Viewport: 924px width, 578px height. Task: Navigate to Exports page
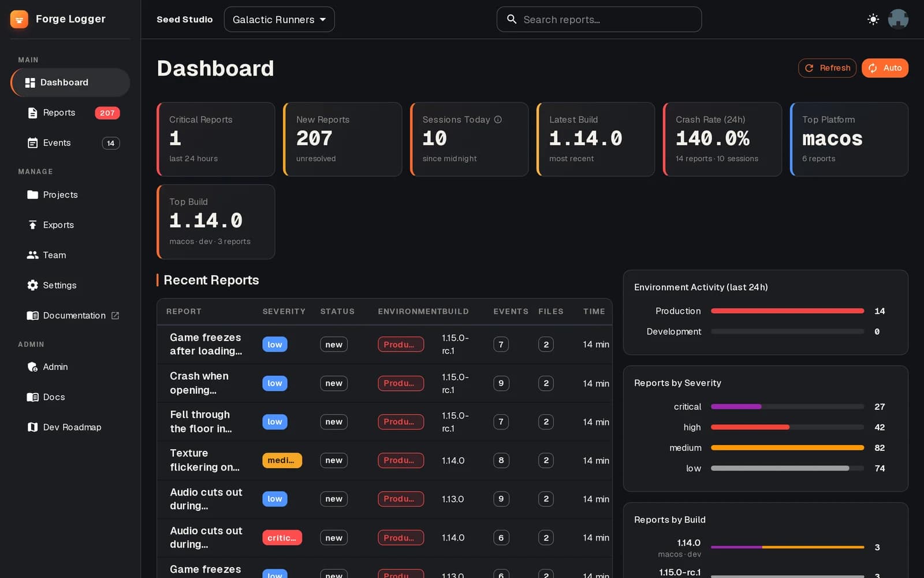70,225
